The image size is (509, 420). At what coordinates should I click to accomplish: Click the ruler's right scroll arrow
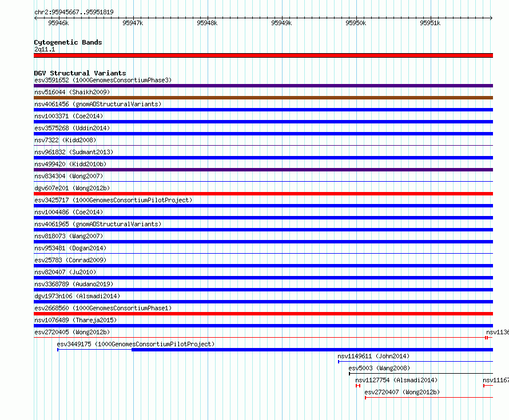coord(491,18)
